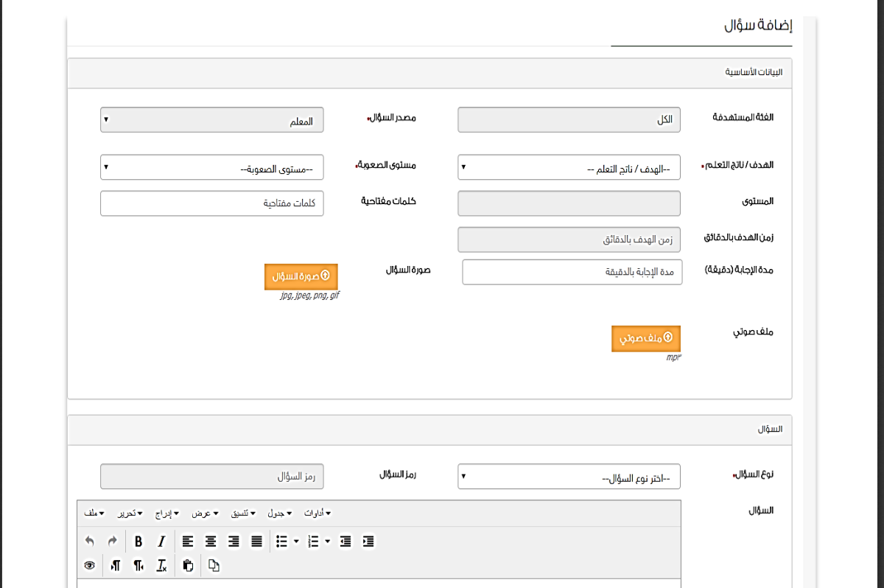This screenshot has width=884, height=588.
Task: Click the ملف صوتي field label
Action: point(753,332)
